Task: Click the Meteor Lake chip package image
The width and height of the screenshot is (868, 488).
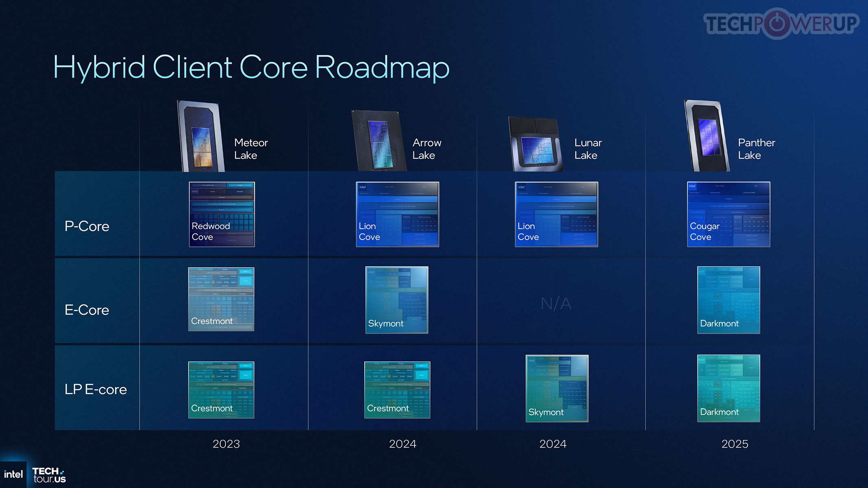Action: [199, 134]
